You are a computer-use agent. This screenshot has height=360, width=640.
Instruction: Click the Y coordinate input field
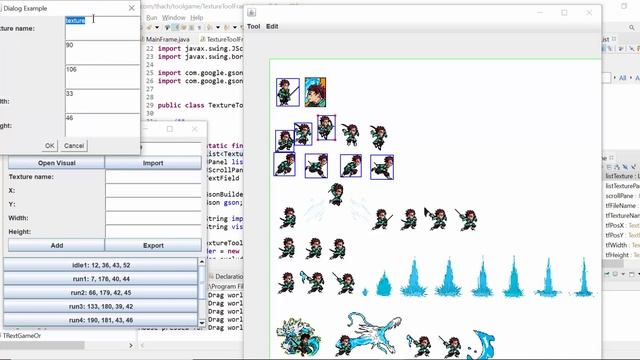(x=153, y=204)
